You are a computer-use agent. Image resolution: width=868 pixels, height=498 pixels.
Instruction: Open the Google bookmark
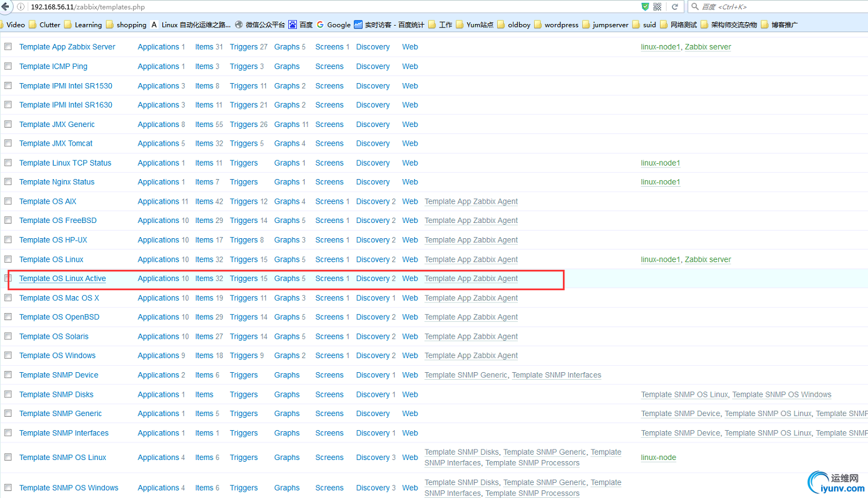coord(334,25)
